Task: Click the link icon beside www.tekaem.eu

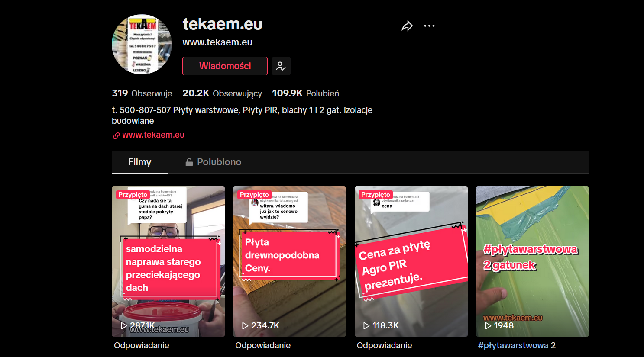Action: [116, 135]
